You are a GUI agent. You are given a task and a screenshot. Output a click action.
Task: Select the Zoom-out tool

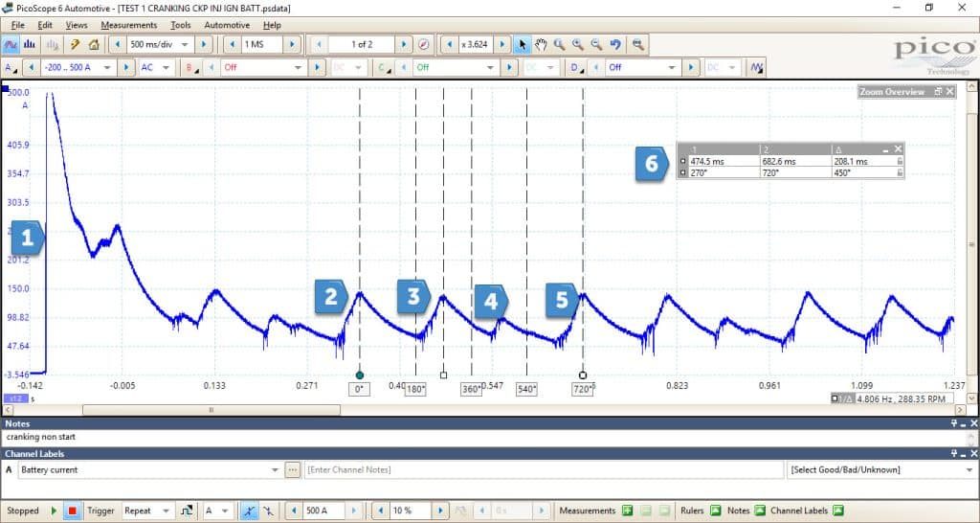(x=597, y=44)
